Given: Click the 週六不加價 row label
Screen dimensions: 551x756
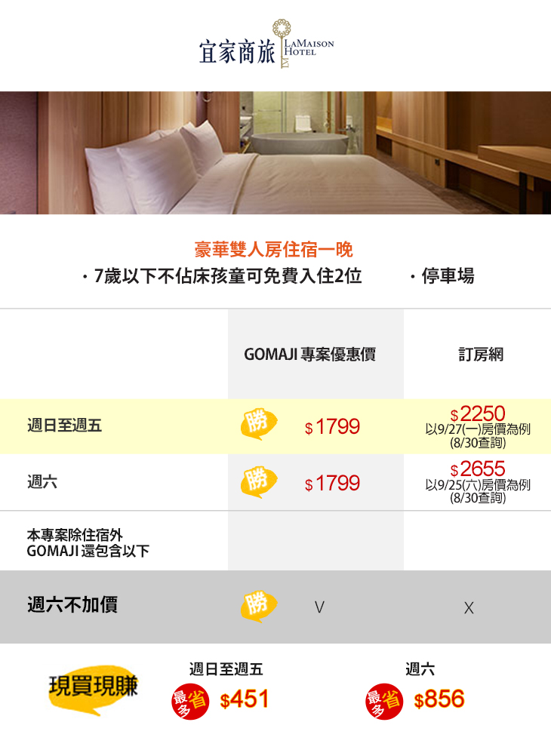Looking at the screenshot, I should click(72, 604).
